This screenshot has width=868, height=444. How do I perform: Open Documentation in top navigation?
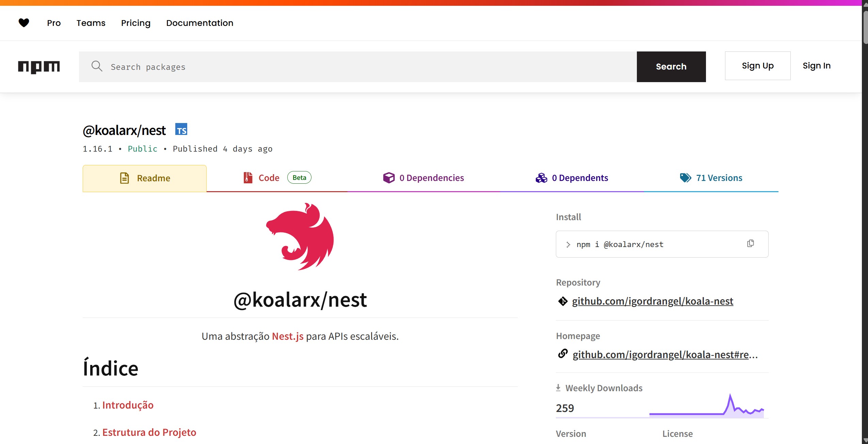coord(200,23)
